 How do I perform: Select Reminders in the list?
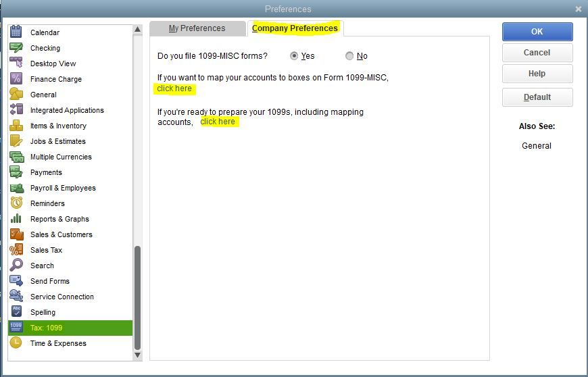pos(70,203)
